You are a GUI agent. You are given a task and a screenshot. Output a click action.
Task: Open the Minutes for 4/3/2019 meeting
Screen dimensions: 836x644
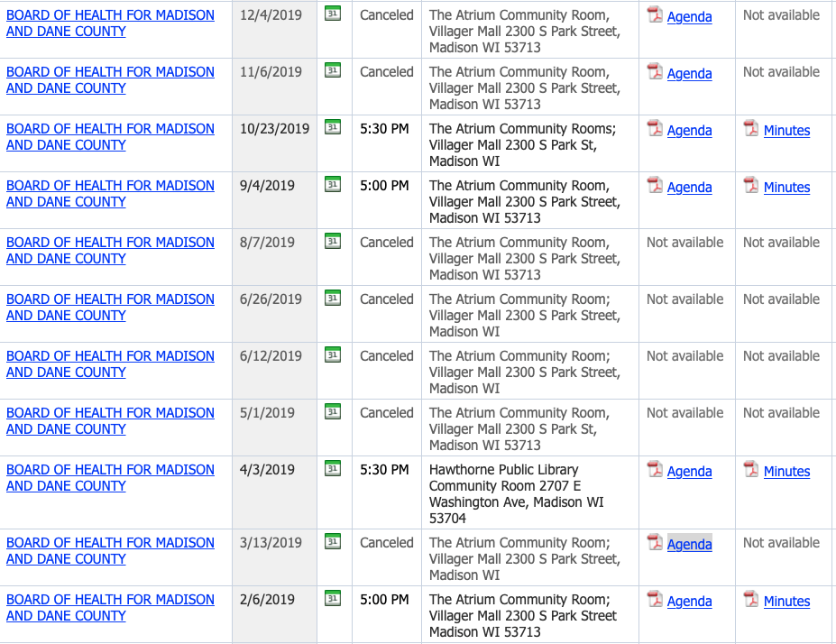click(x=786, y=472)
